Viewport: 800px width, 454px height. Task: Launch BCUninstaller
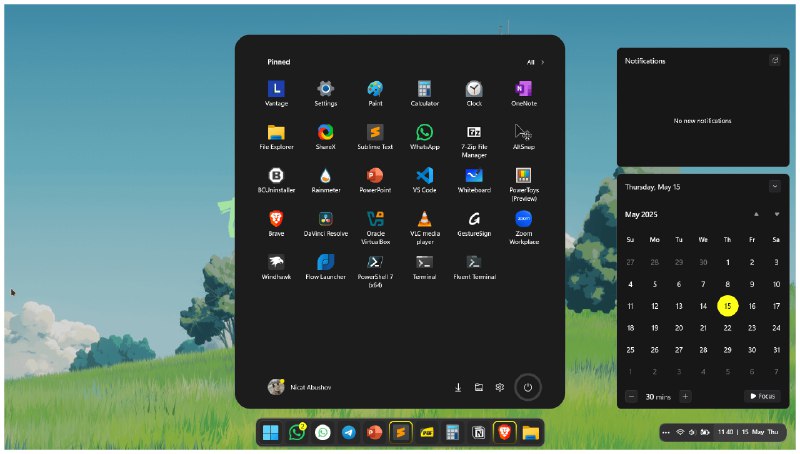pyautogui.click(x=276, y=180)
